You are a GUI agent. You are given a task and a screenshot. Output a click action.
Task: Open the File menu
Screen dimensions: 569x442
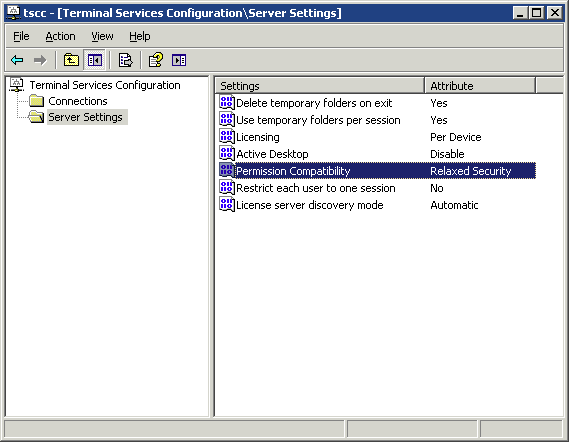tap(21, 36)
